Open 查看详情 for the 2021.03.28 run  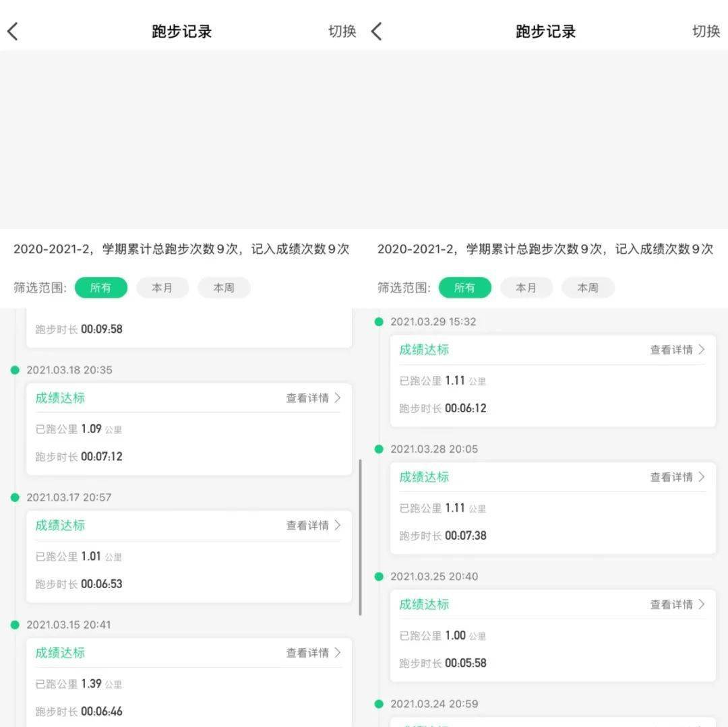tap(677, 477)
